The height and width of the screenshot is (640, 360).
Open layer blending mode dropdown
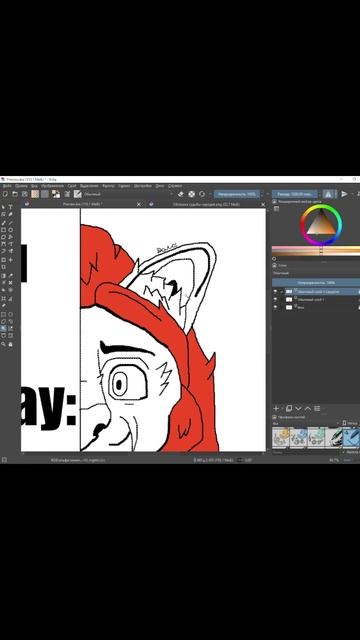pyautogui.click(x=316, y=273)
